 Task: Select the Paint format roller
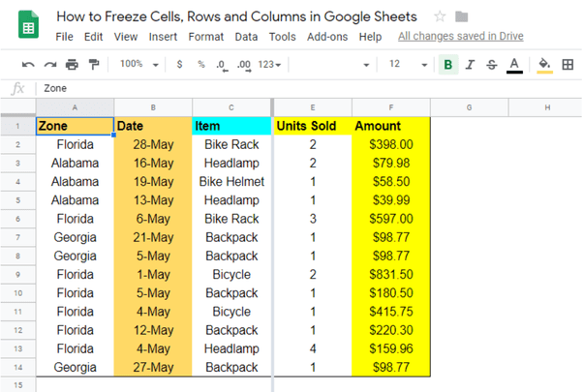click(x=94, y=64)
